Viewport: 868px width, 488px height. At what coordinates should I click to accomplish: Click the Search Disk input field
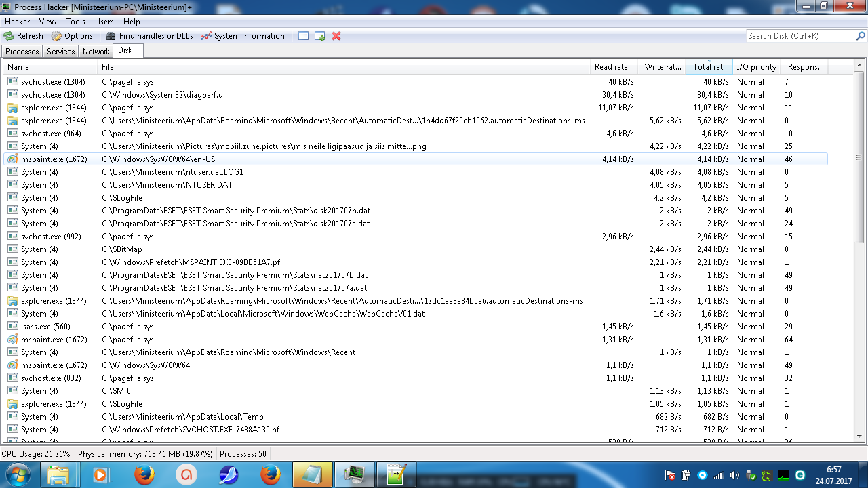click(800, 36)
